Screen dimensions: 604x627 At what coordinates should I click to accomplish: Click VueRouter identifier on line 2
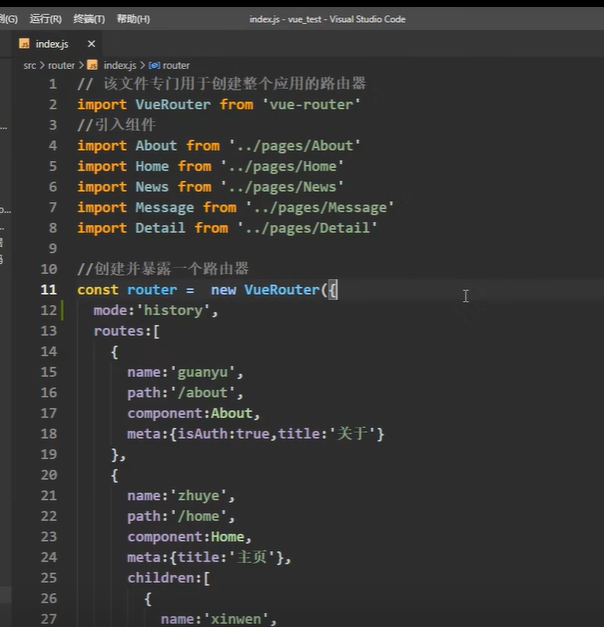click(173, 104)
